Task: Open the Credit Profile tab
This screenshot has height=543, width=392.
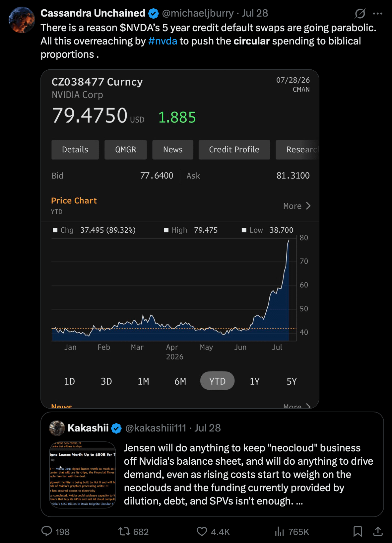Action: (234, 150)
